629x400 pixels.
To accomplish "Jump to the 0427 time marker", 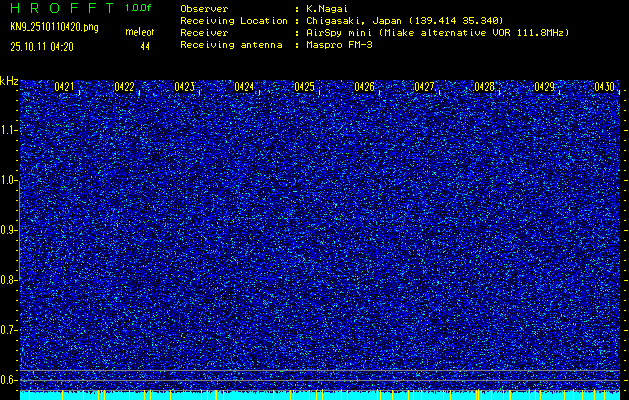I will (424, 87).
